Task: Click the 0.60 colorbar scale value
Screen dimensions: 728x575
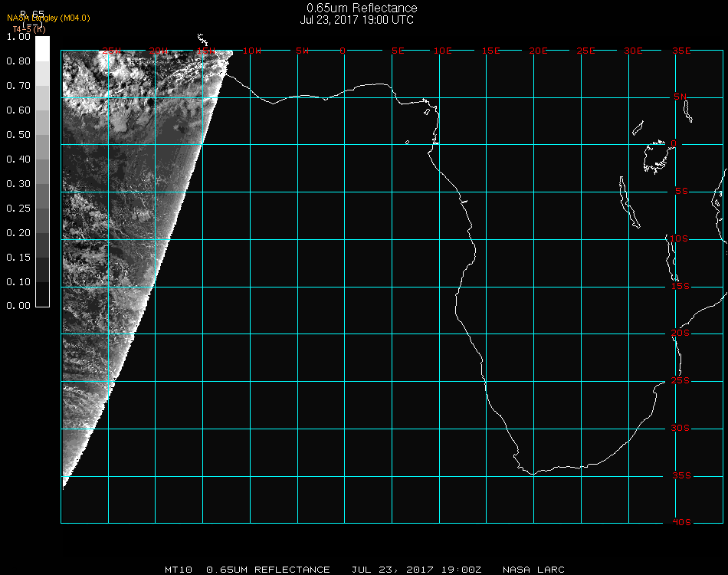Action: tap(18, 110)
